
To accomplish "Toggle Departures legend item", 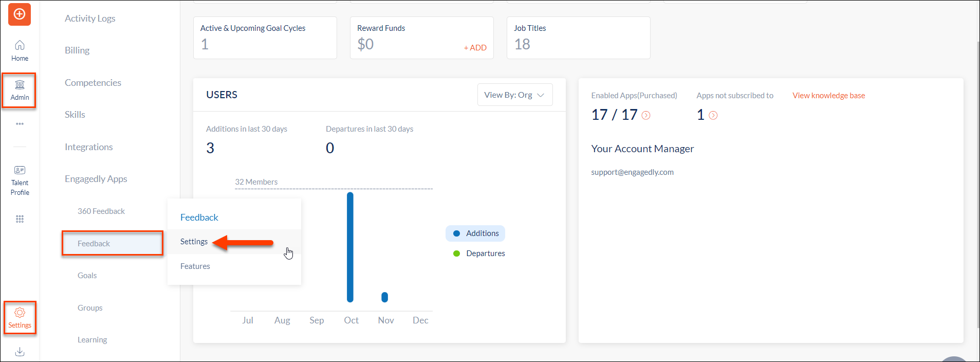I will click(x=479, y=254).
